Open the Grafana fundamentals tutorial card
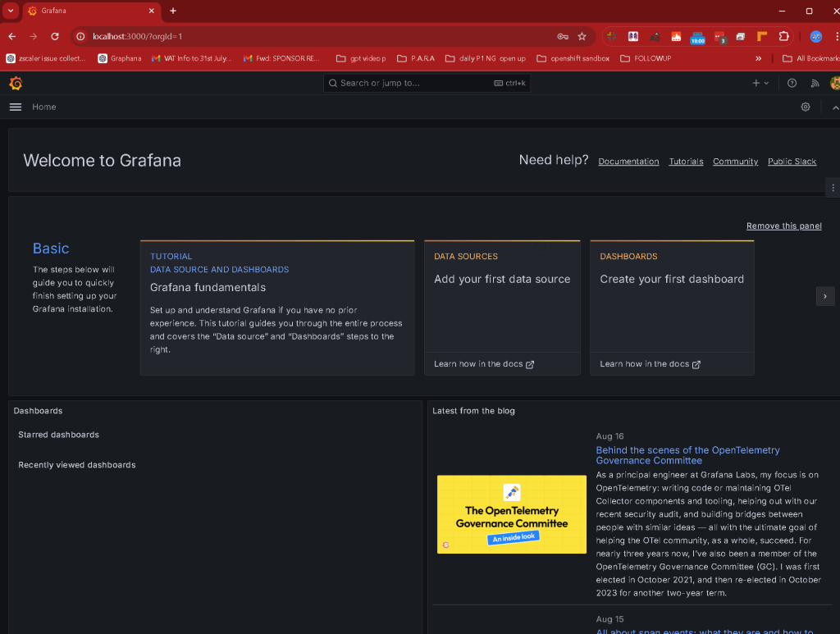 (277, 308)
